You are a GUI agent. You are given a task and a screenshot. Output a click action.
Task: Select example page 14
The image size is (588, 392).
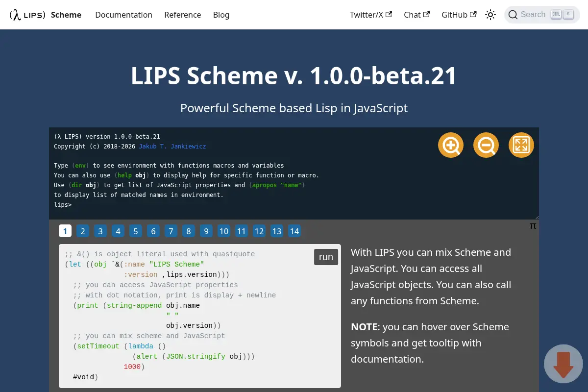(294, 231)
